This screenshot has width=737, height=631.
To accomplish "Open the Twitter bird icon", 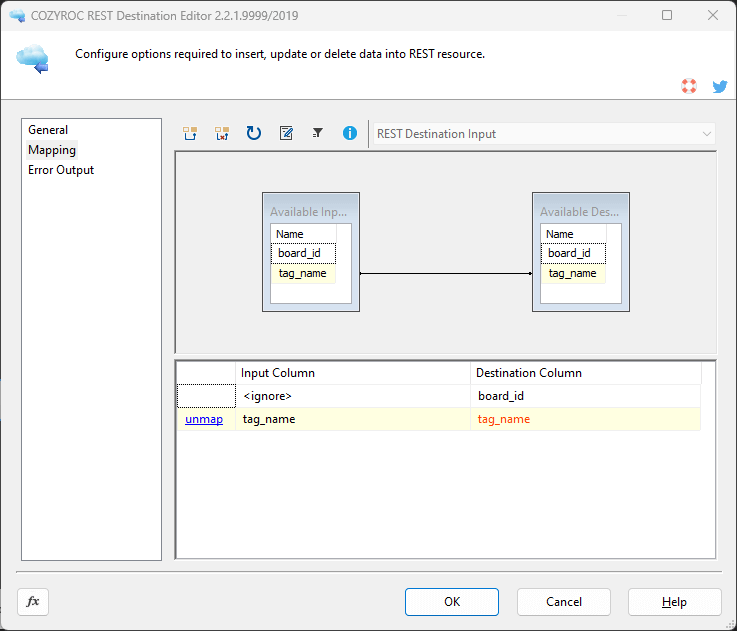I will click(x=720, y=87).
